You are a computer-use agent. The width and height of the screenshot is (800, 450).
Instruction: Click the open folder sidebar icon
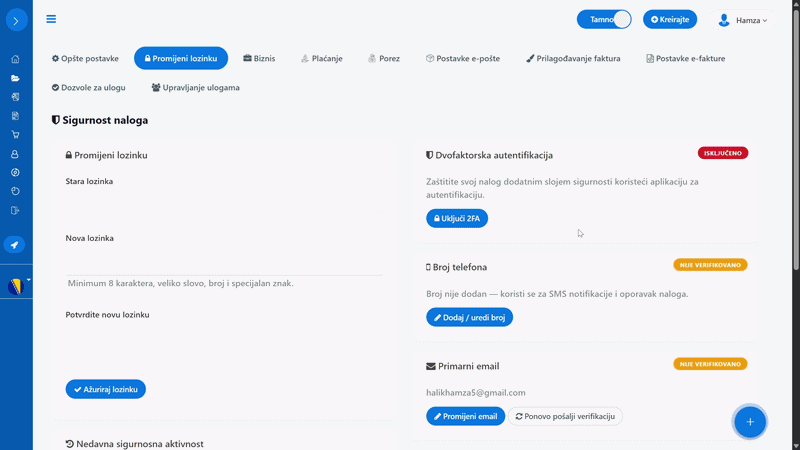pos(15,78)
